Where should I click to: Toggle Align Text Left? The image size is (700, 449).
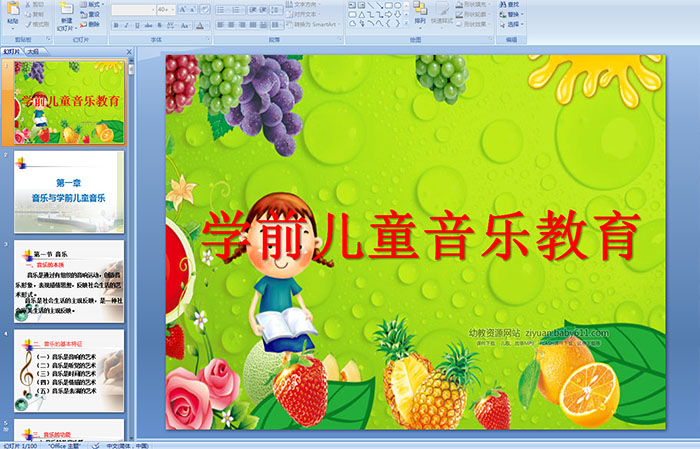click(x=221, y=25)
